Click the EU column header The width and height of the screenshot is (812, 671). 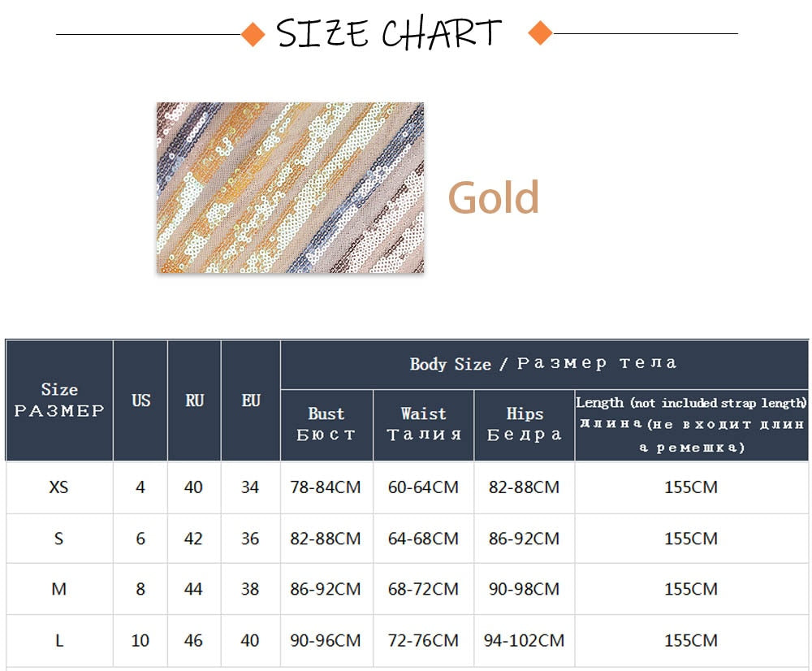(251, 400)
